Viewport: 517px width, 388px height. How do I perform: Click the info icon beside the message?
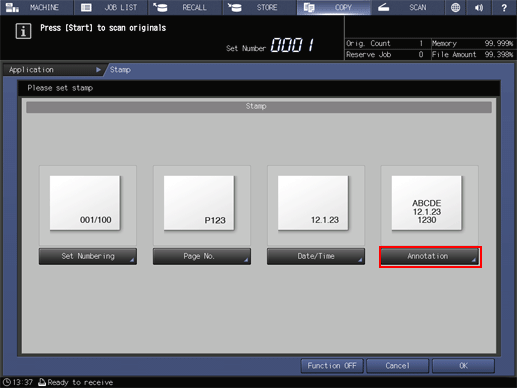tap(23, 31)
